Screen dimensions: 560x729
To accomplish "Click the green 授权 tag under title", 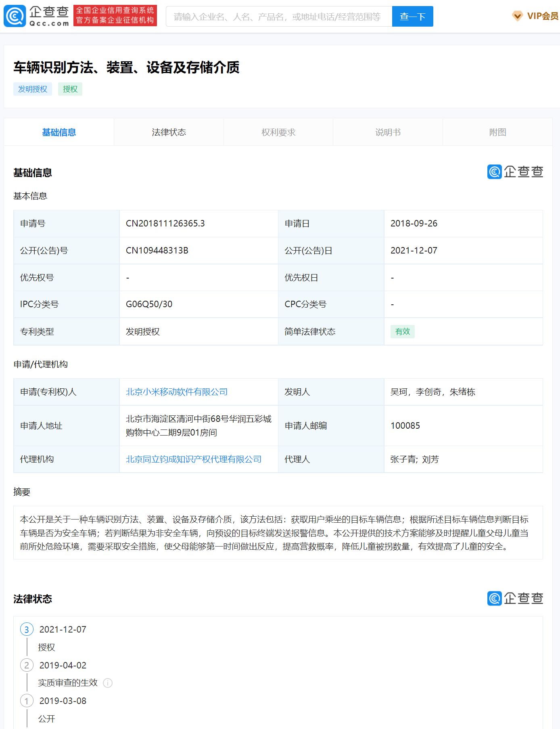I will coord(70,89).
